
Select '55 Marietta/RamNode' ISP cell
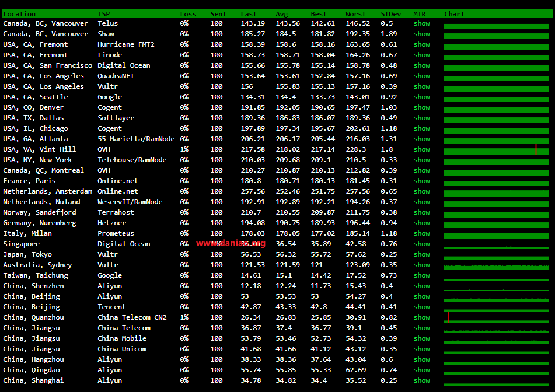tap(136, 139)
